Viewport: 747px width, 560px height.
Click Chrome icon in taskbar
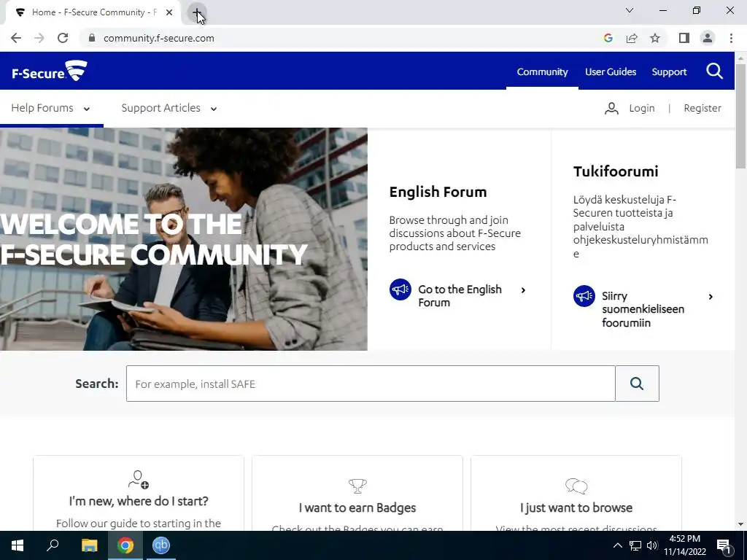pos(125,545)
